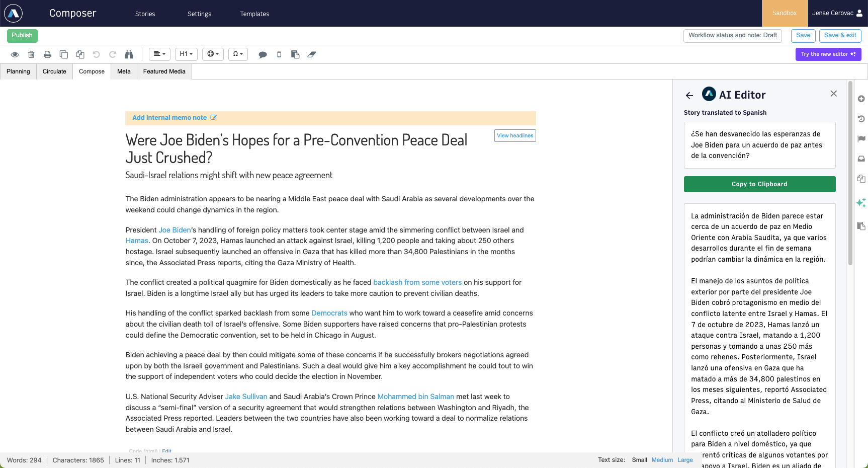
Task: Click the duplicate squares icon in toolbar
Action: [x=64, y=54]
